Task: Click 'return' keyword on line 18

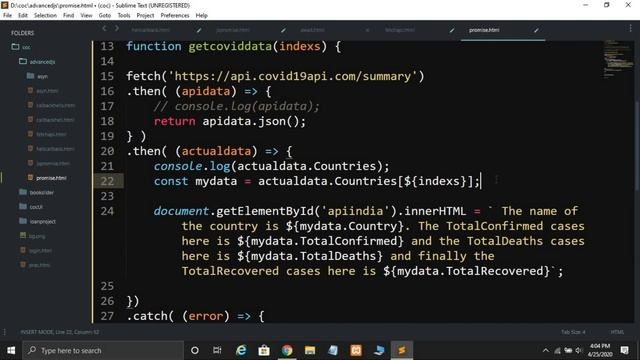Action: tap(174, 121)
